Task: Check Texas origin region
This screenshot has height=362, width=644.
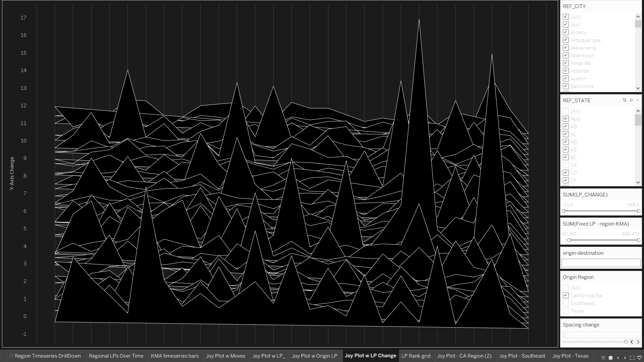Action: 566,311
